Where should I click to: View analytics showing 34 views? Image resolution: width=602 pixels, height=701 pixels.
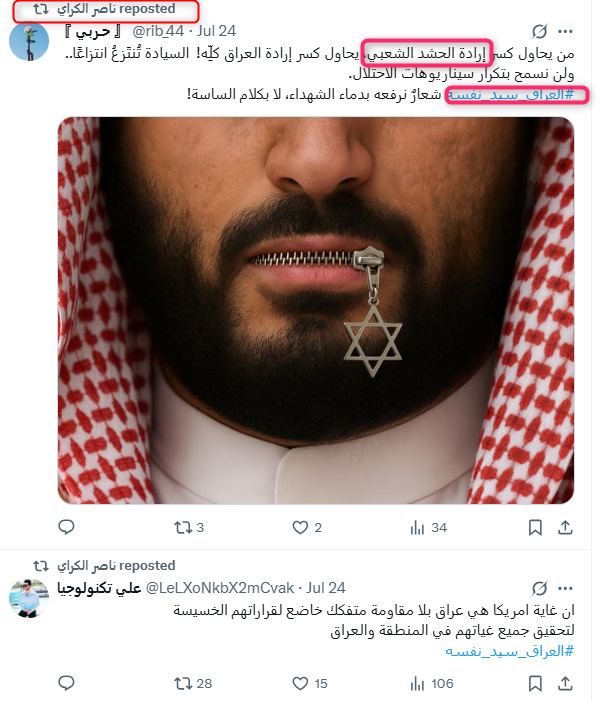[x=428, y=528]
